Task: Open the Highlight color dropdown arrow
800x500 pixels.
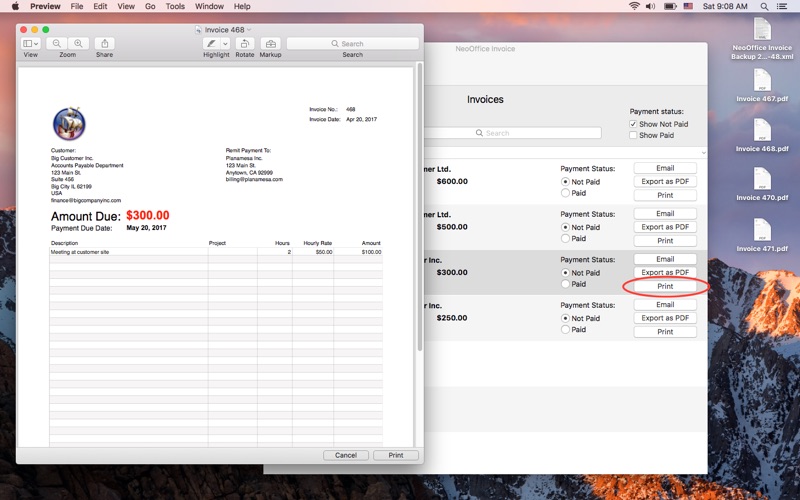Action: [225, 44]
